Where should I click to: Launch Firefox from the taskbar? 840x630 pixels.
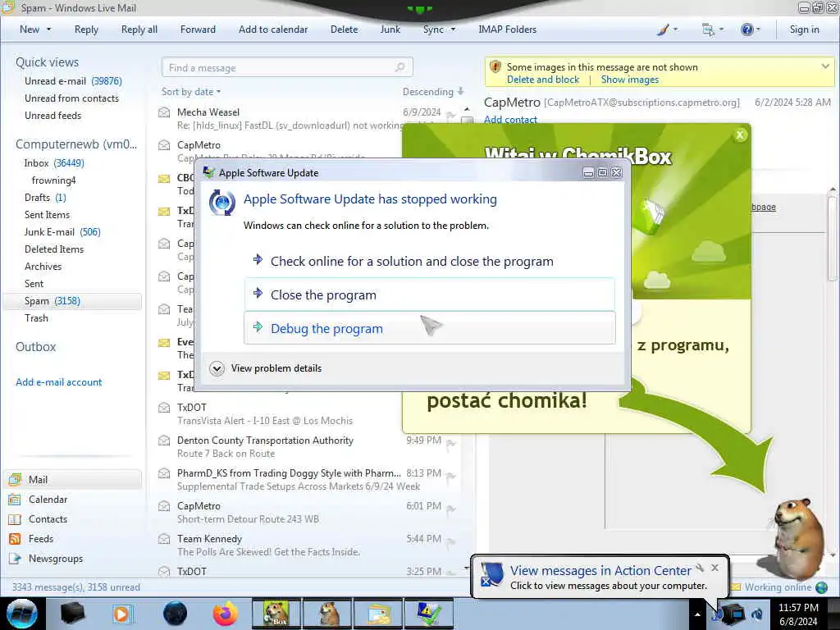[225, 614]
